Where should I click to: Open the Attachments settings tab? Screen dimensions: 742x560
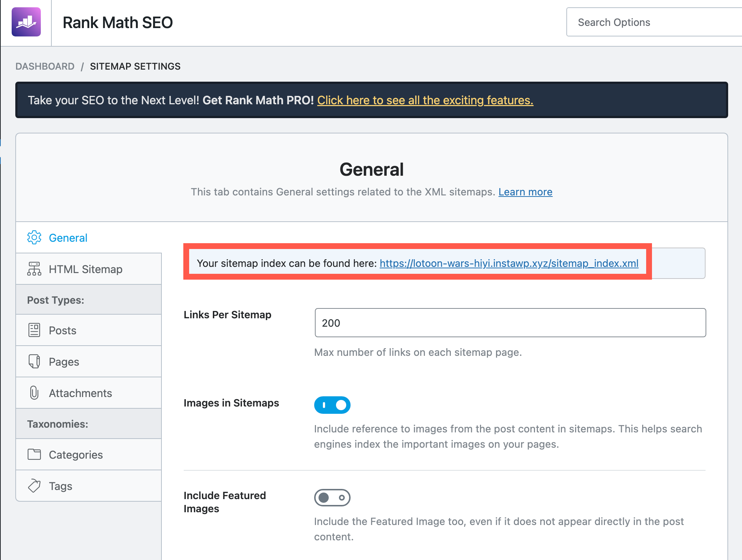point(81,393)
